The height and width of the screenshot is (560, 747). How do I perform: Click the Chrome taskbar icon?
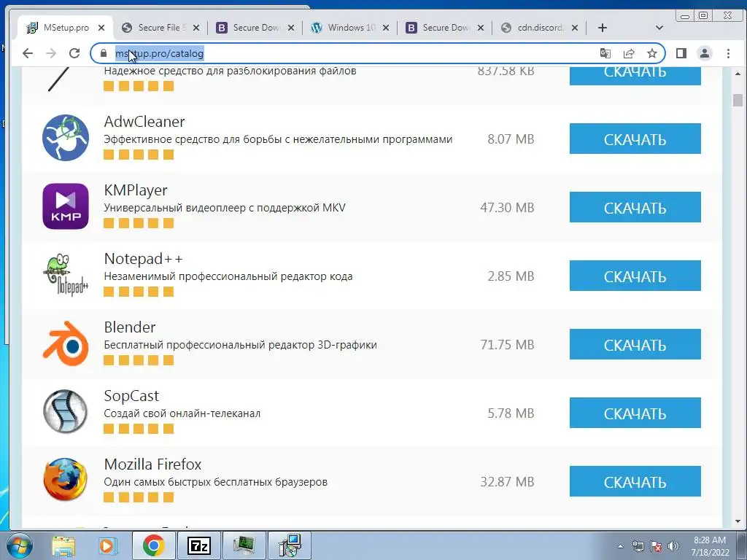coord(153,545)
